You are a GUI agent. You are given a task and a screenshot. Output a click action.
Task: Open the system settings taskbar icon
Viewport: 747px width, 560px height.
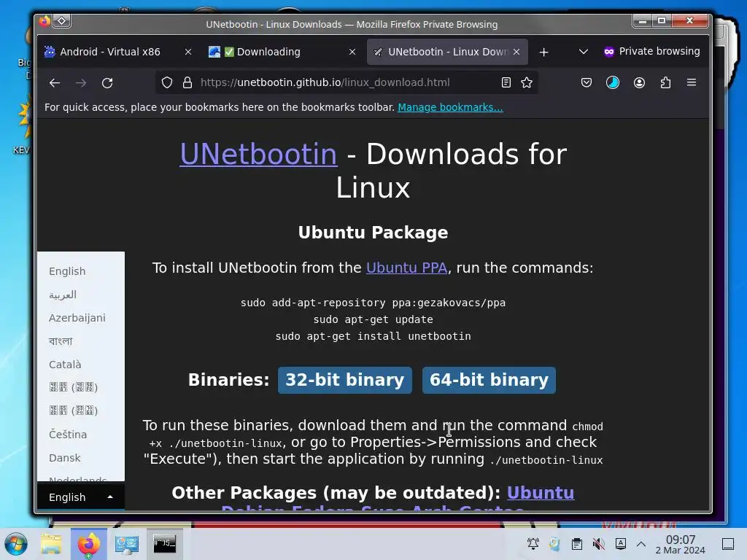[127, 544]
